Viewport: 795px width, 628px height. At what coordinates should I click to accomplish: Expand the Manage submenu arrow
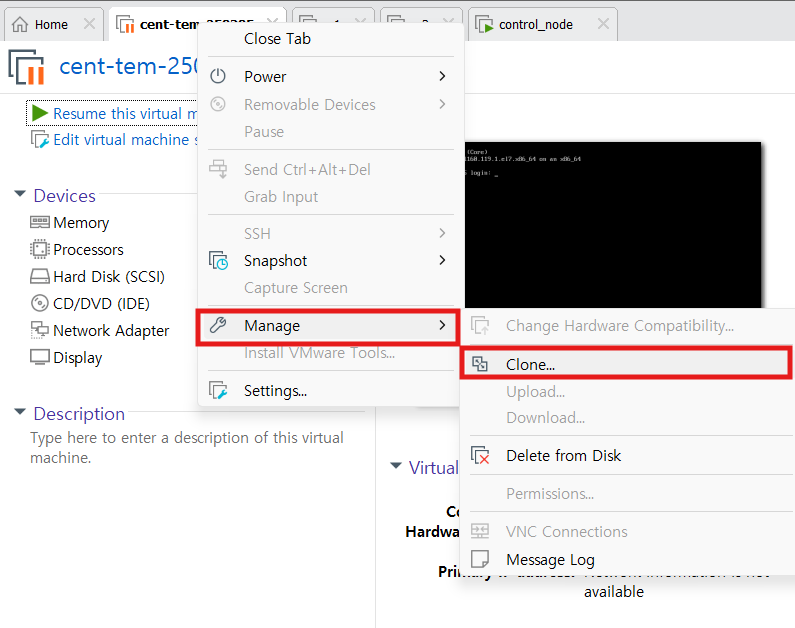pos(442,325)
